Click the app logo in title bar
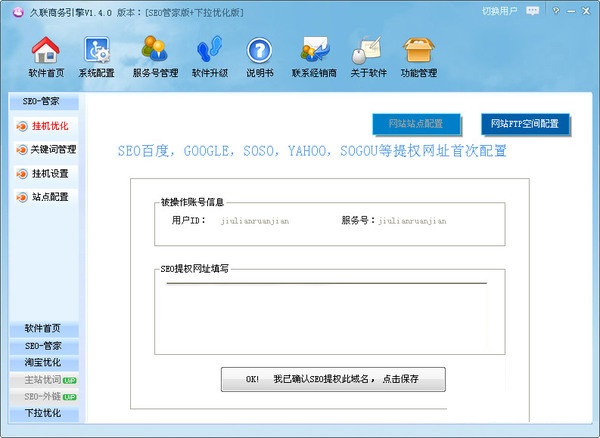The height and width of the screenshot is (438, 600). click(x=18, y=12)
